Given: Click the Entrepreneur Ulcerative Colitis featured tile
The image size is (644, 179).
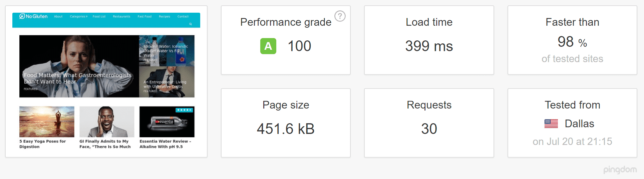Looking at the screenshot, I should pyautogui.click(x=167, y=82).
